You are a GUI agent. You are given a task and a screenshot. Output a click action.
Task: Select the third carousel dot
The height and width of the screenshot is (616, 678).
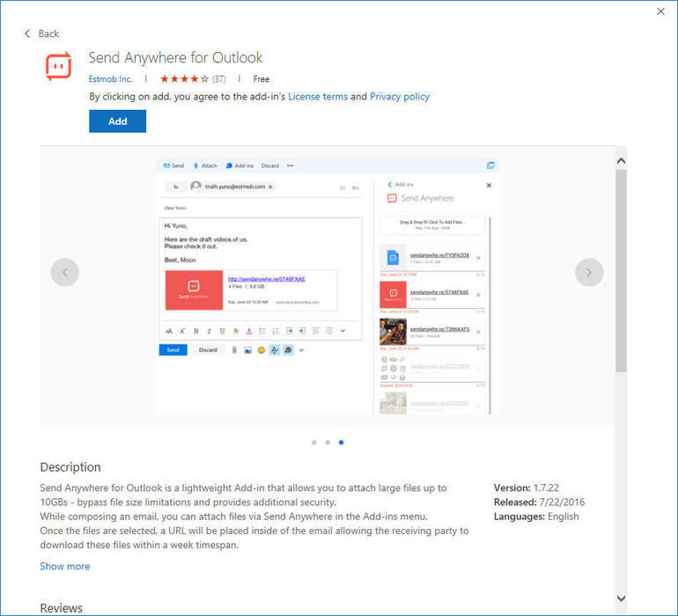tap(341, 443)
